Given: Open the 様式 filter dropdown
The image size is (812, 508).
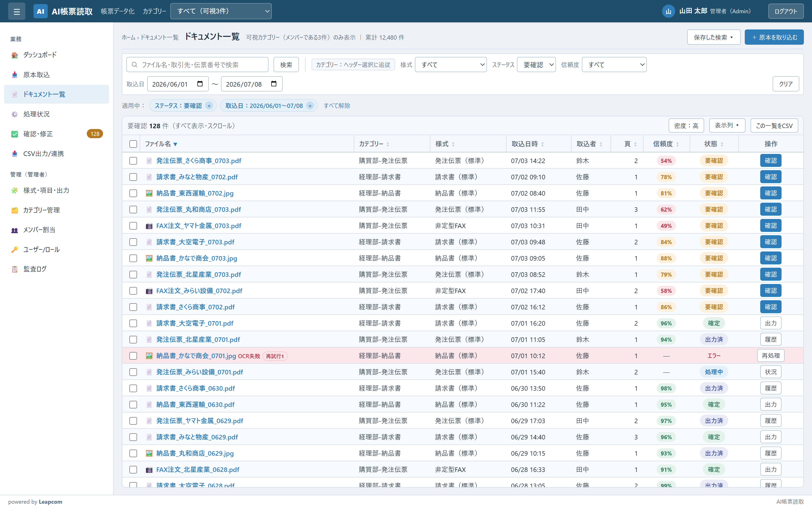Looking at the screenshot, I should pyautogui.click(x=451, y=65).
